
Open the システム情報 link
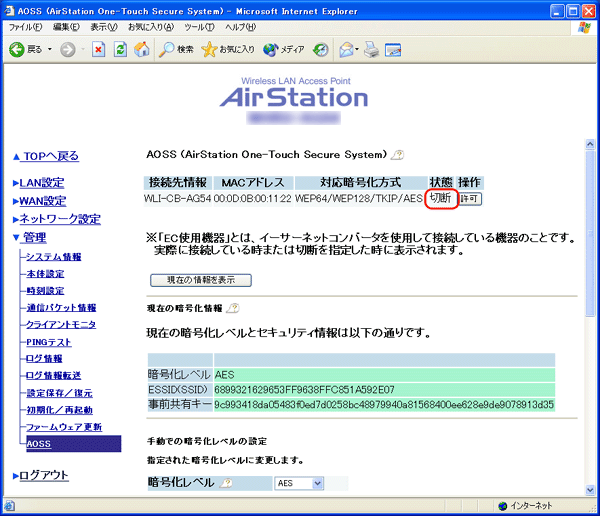click(x=54, y=257)
